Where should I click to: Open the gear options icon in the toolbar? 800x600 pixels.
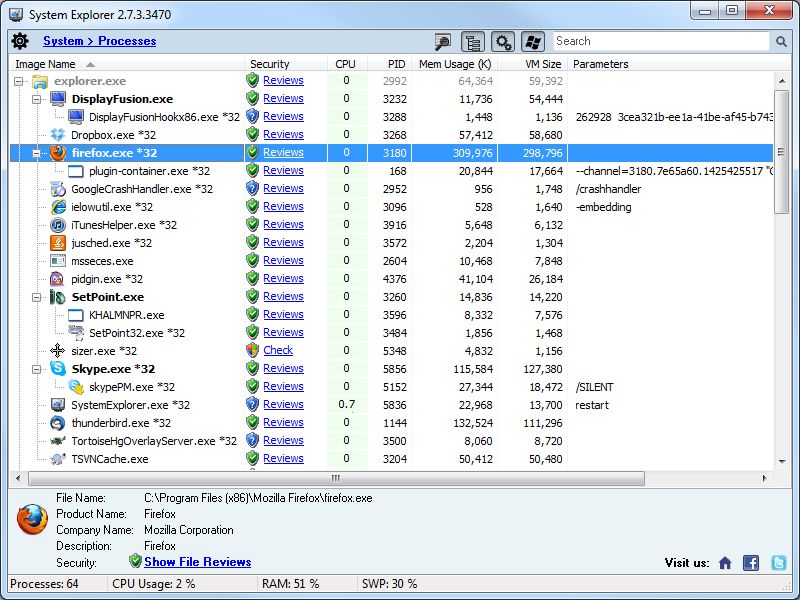tap(501, 40)
